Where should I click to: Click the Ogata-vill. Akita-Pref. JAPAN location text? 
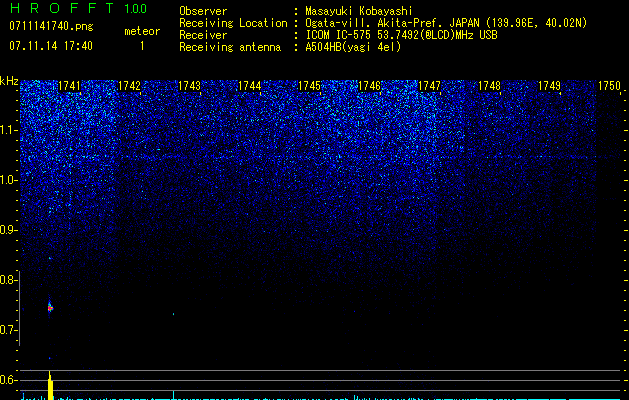[x=446, y=23]
